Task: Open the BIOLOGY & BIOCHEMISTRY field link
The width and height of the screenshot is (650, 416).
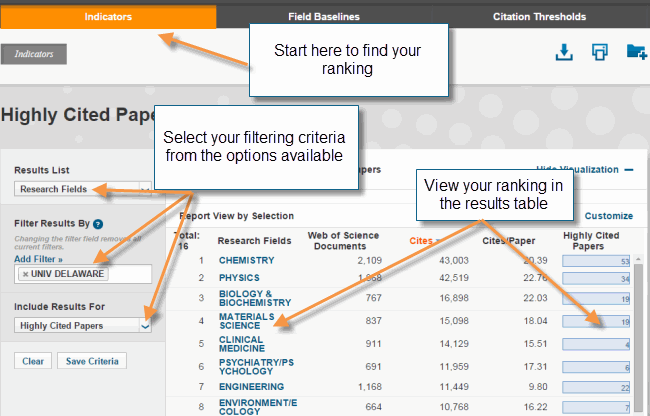Action: (x=255, y=298)
